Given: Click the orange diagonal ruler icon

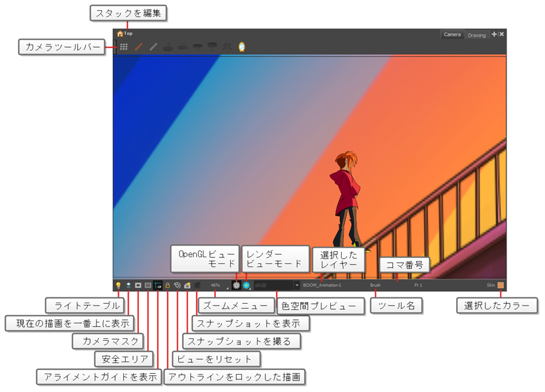Looking at the screenshot, I should pos(139,47).
